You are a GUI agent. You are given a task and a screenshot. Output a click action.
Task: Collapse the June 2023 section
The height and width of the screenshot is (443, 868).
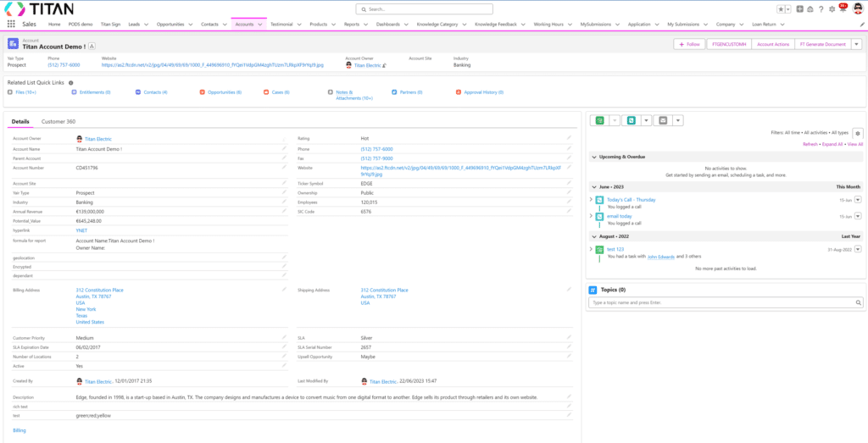click(x=593, y=187)
